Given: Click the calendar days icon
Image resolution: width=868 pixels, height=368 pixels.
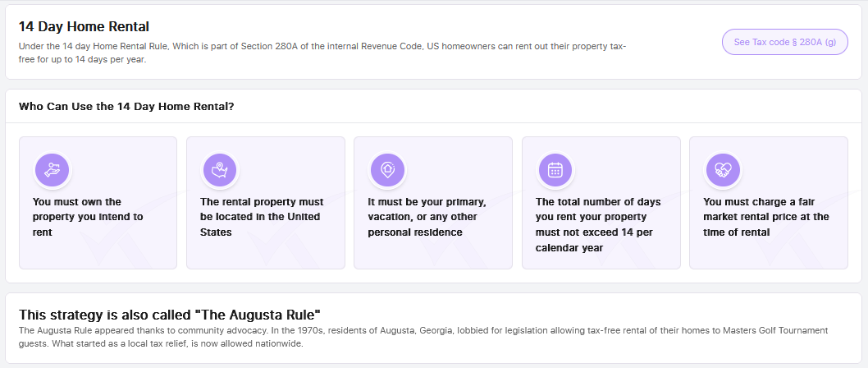Looking at the screenshot, I should click(555, 170).
